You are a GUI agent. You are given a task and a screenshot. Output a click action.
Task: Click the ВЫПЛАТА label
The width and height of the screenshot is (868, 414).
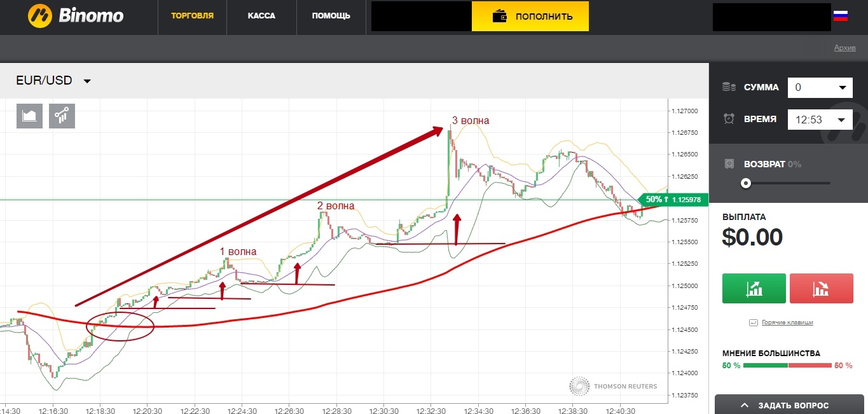coord(744,217)
